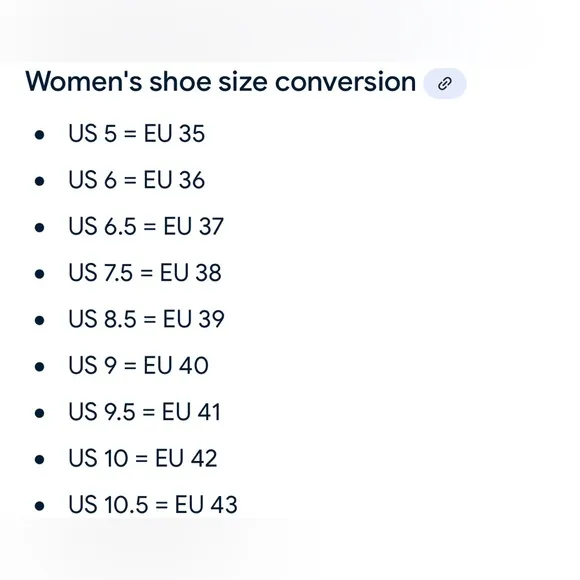Click the US 6.5 = EU 37 item
This screenshot has width=580, height=580.
pyautogui.click(x=146, y=226)
